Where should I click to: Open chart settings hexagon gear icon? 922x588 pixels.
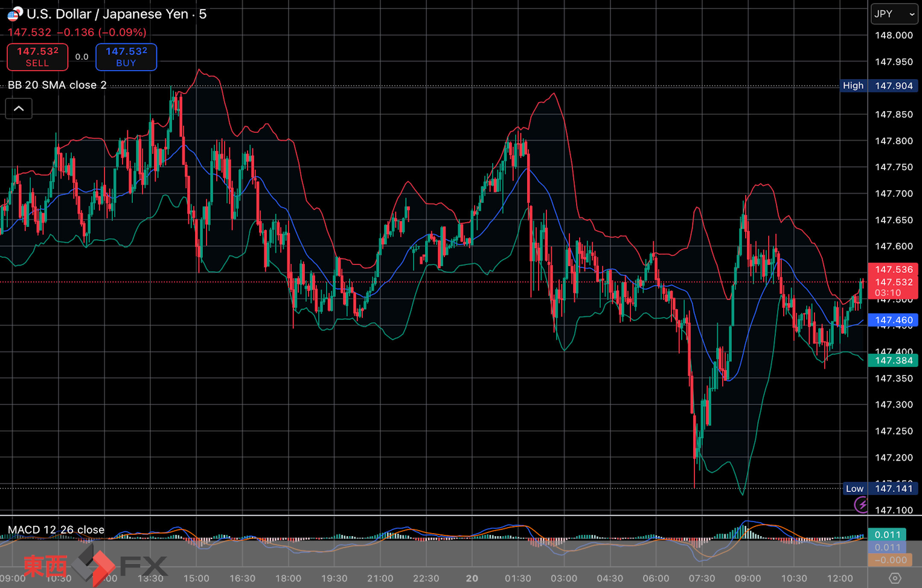click(x=894, y=578)
